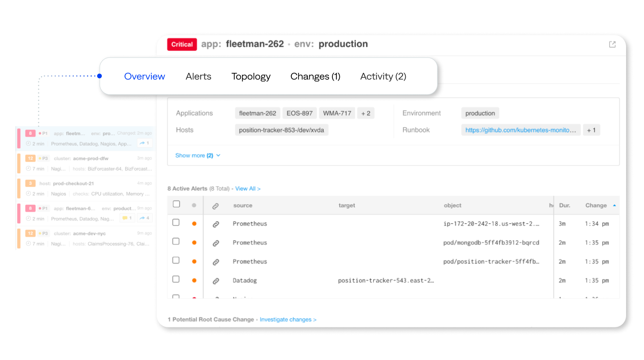The height and width of the screenshot is (360, 644).
Task: Click clock icon on prod-checkout-21 incident
Action: click(x=28, y=194)
